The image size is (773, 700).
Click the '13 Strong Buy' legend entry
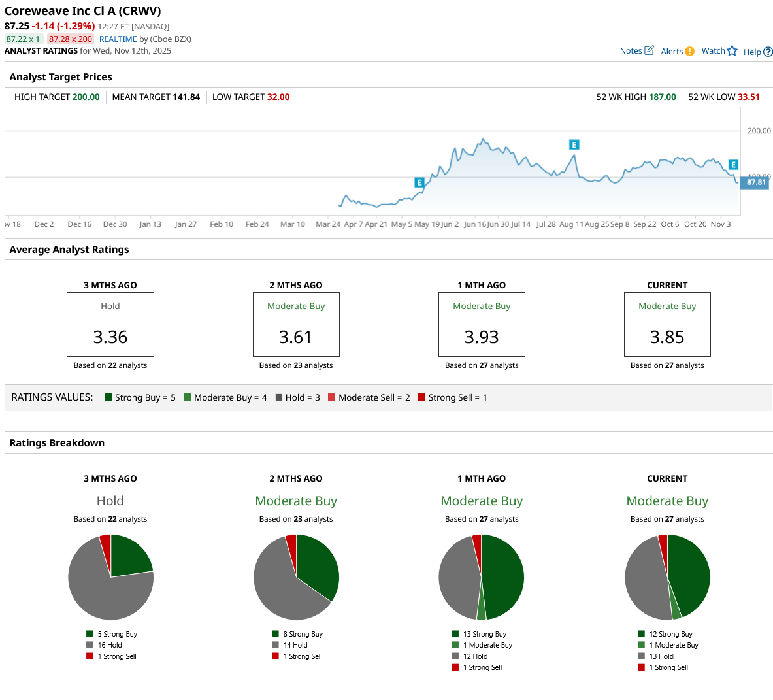coord(479,634)
